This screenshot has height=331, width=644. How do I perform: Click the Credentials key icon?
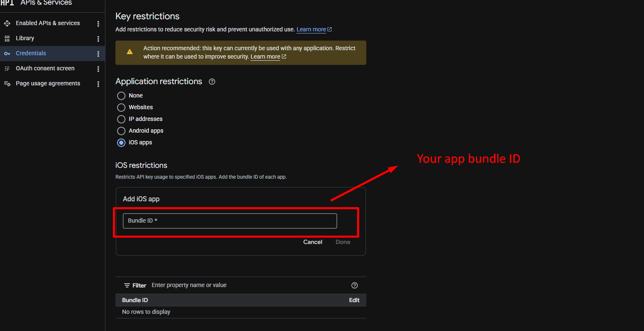click(7, 54)
